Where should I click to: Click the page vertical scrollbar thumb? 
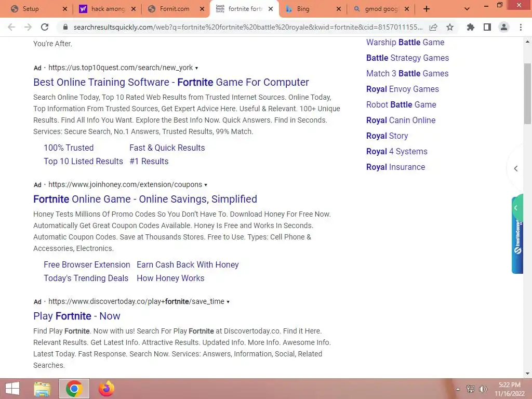point(527,94)
